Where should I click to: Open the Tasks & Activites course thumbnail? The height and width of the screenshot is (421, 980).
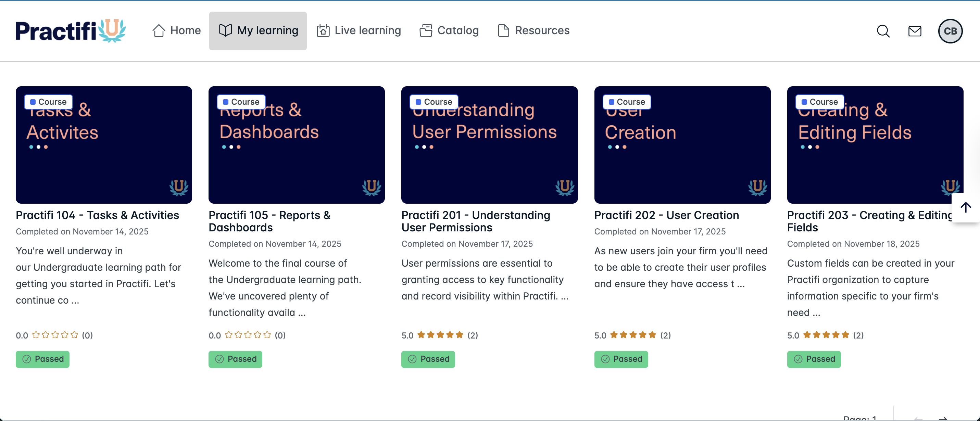[104, 145]
